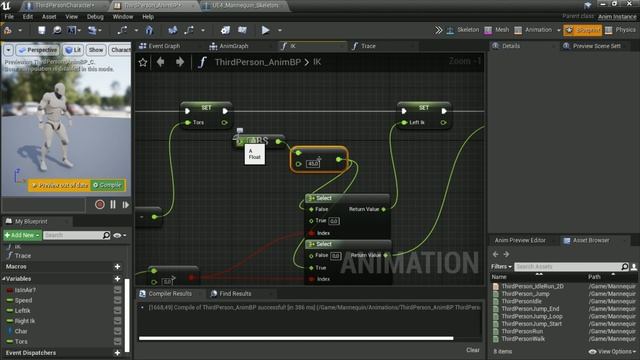Screen dimensions: 640x360
Task: Expand the toolbar overflow chevrons
Action: pyautogui.click(x=438, y=30)
